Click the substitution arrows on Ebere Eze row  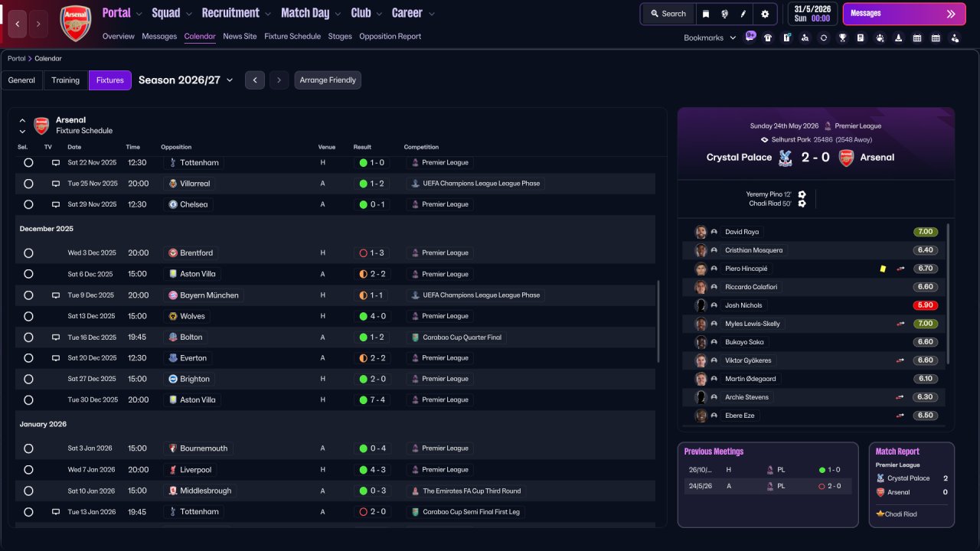click(900, 416)
